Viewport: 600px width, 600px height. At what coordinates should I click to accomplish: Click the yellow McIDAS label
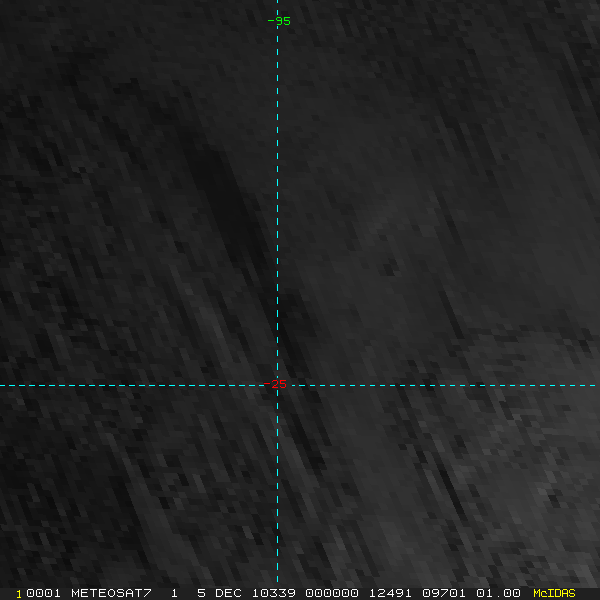(x=554, y=593)
